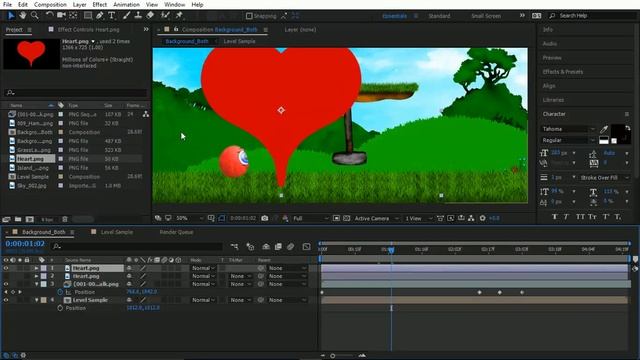This screenshot has height=360, width=640.
Task: Collapse the Level Sample layer properties
Action: 36,300
